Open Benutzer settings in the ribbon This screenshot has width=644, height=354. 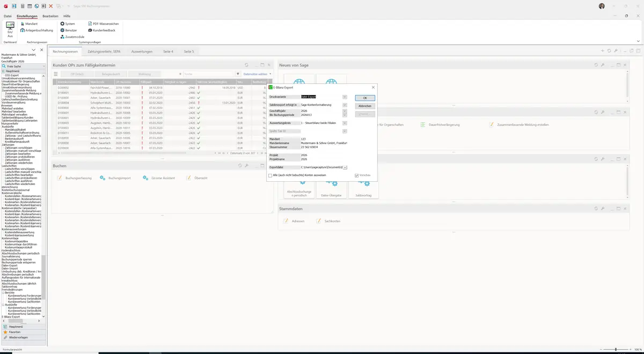[68, 31]
